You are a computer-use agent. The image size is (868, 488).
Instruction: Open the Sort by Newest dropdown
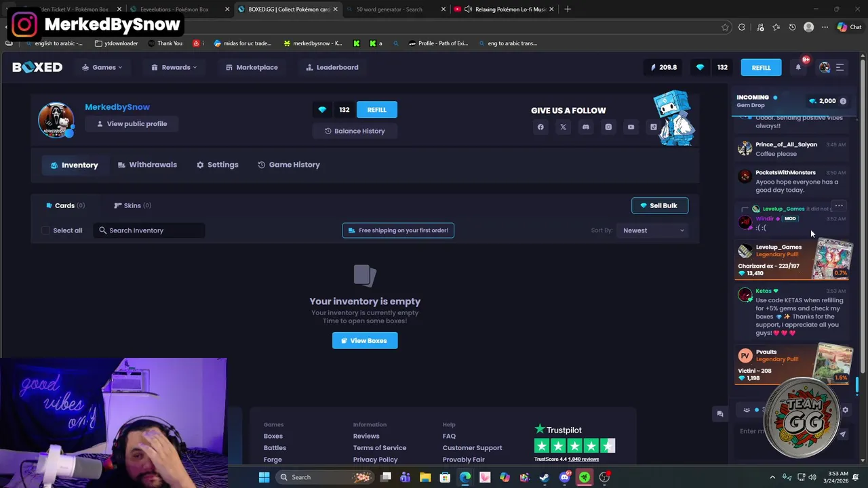tap(654, 230)
